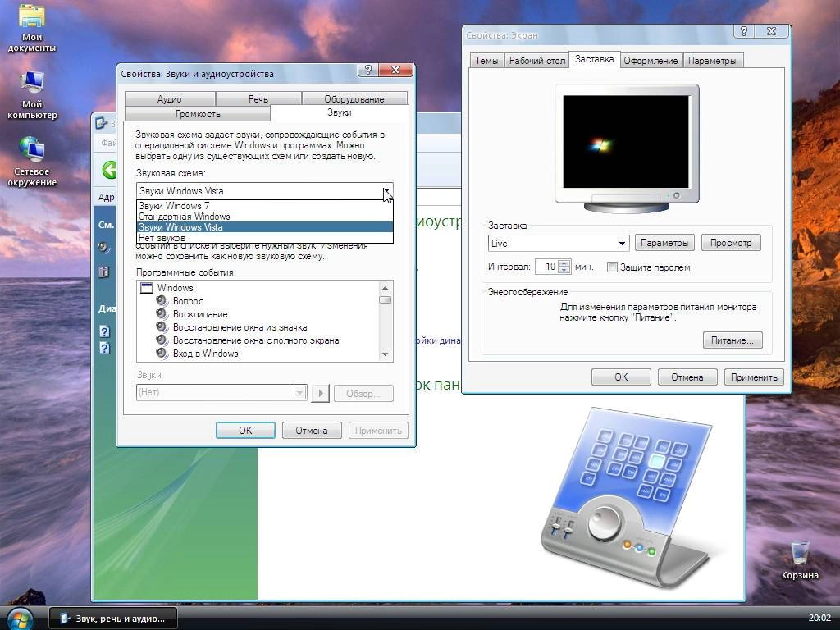The height and width of the screenshot is (630, 840).
Task: Click Отмена in the sound properties dialog
Action: [x=311, y=430]
